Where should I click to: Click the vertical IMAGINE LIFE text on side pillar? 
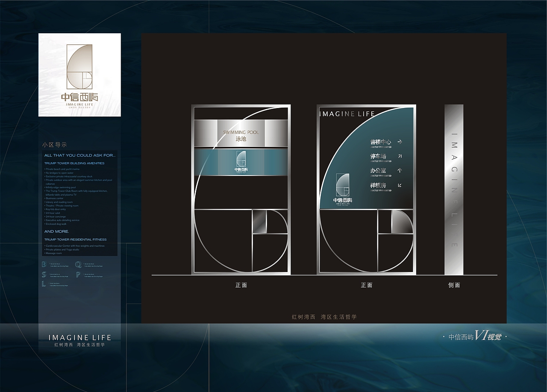point(454,190)
